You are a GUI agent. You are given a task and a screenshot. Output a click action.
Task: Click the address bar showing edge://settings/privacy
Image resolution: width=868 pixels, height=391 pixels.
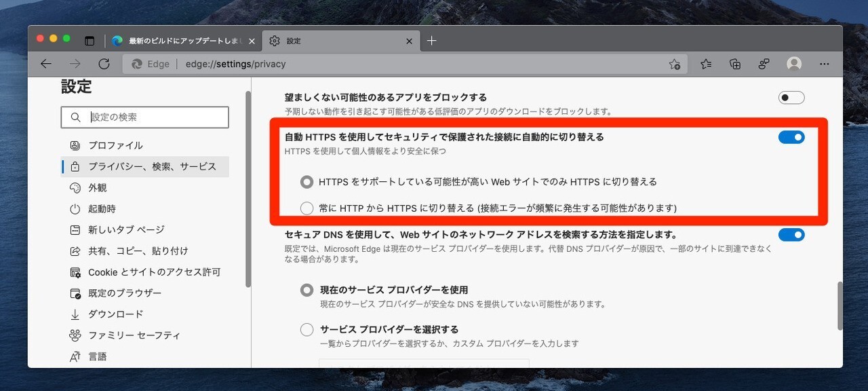[404, 64]
